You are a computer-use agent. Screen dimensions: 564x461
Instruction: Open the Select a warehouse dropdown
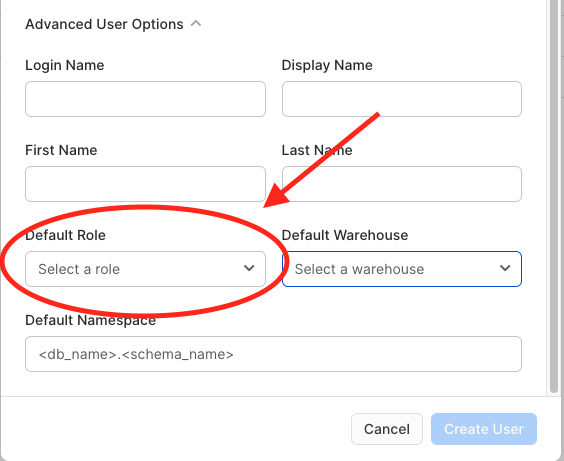[402, 269]
